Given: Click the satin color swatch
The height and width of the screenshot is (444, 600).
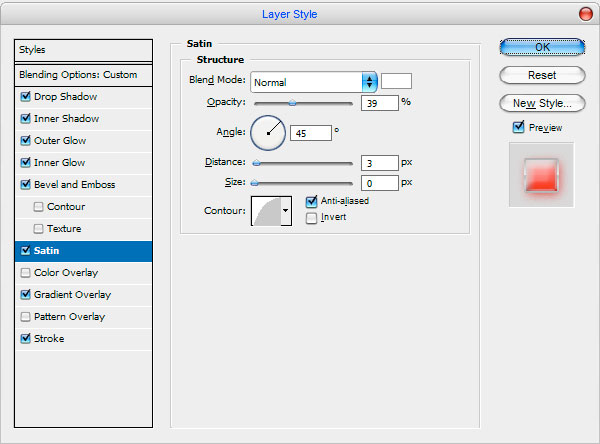Looking at the screenshot, I should [396, 81].
